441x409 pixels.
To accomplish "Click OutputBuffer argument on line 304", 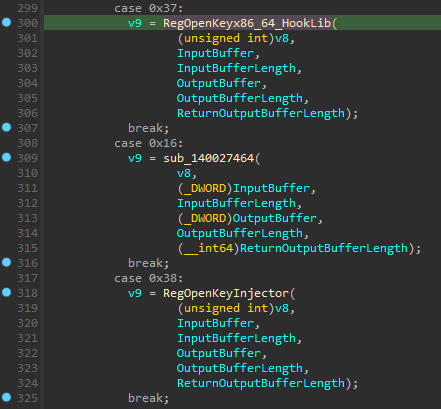I will click(218, 83).
